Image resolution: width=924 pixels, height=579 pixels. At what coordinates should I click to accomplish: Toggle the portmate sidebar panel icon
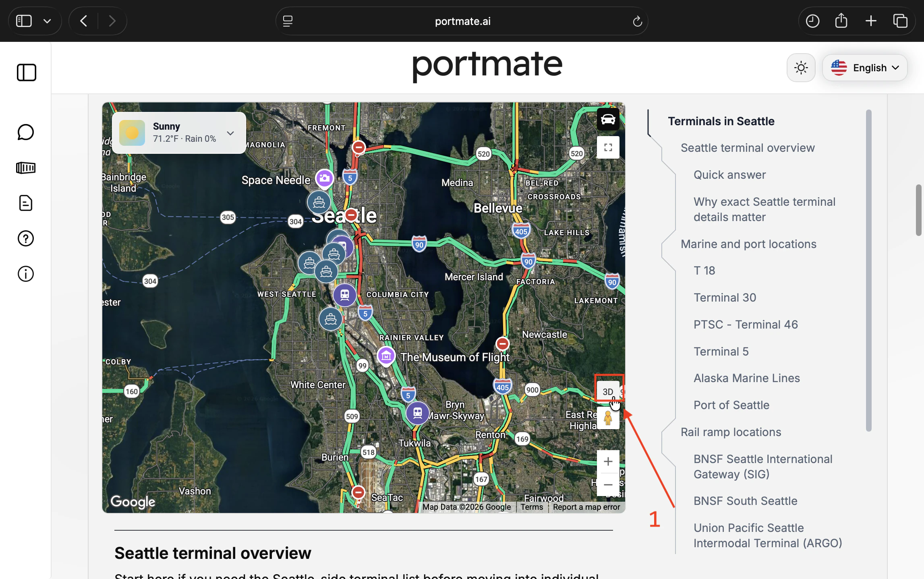(x=26, y=72)
